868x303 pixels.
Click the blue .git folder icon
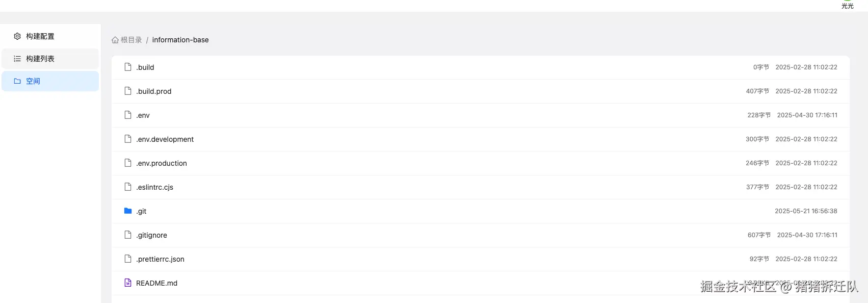pyautogui.click(x=128, y=211)
